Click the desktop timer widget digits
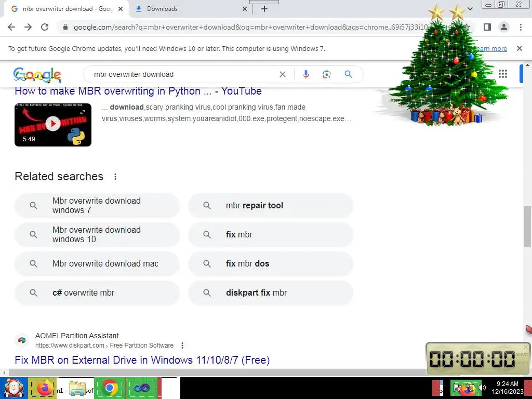The image size is (532, 399). (473, 359)
